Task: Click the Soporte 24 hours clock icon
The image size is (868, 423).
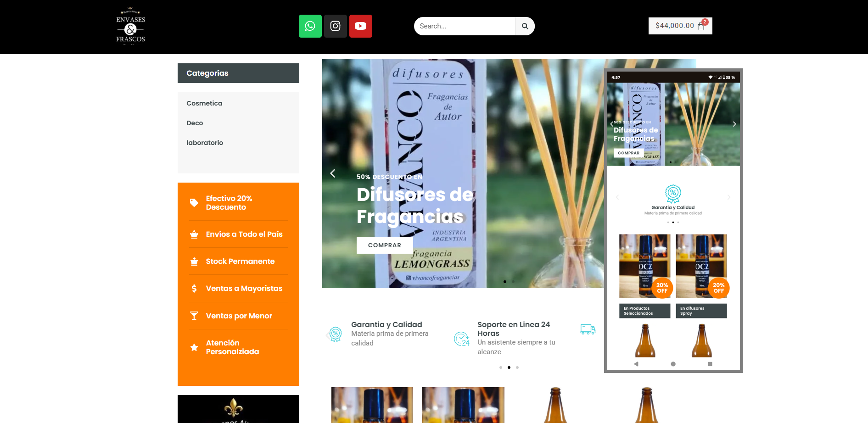Action: tap(462, 339)
